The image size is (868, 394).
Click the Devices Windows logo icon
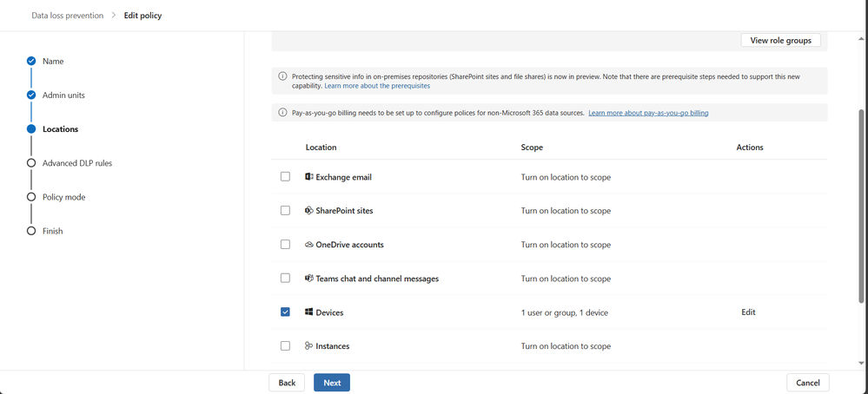point(308,312)
